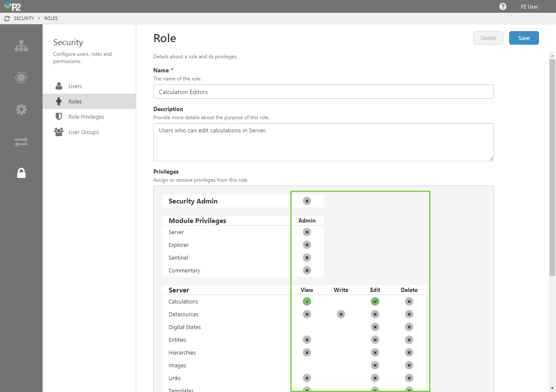Screen dimensions: 556x392
Task: Open User Groups in Security menu
Action: tap(83, 132)
